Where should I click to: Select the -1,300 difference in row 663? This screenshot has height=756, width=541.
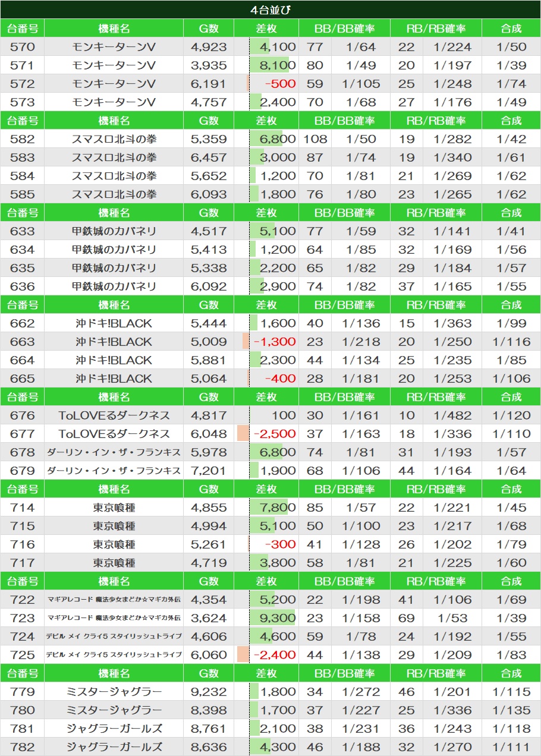coord(266,342)
